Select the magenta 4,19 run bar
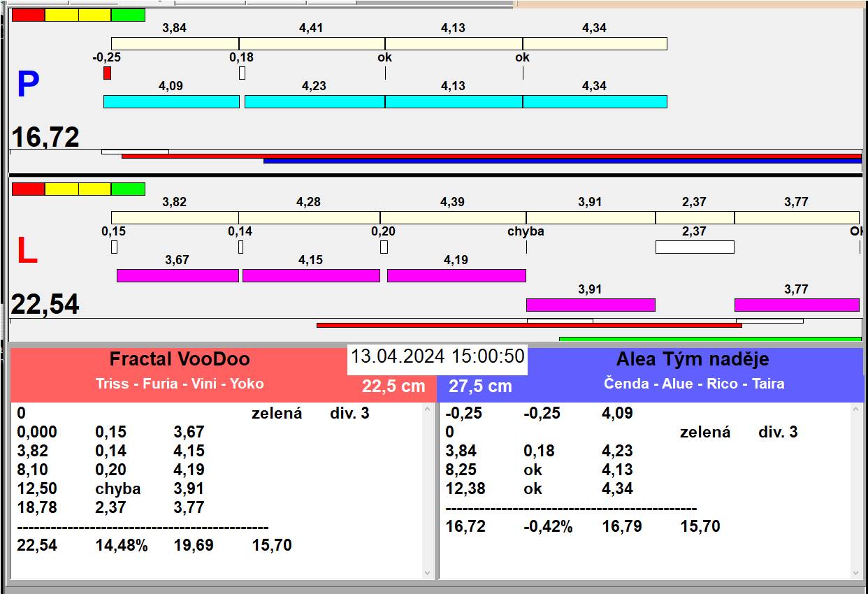The image size is (868, 594). point(456,275)
